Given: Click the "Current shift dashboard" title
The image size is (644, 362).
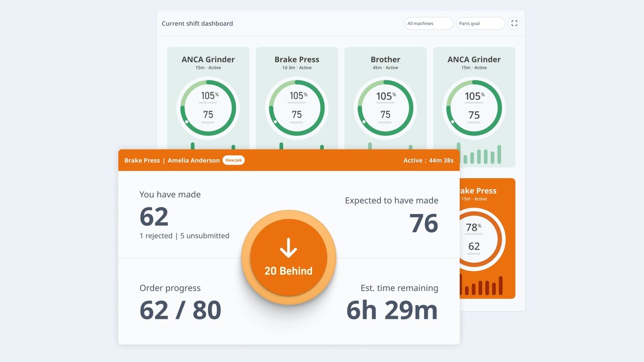Looking at the screenshot, I should pyautogui.click(x=197, y=24).
